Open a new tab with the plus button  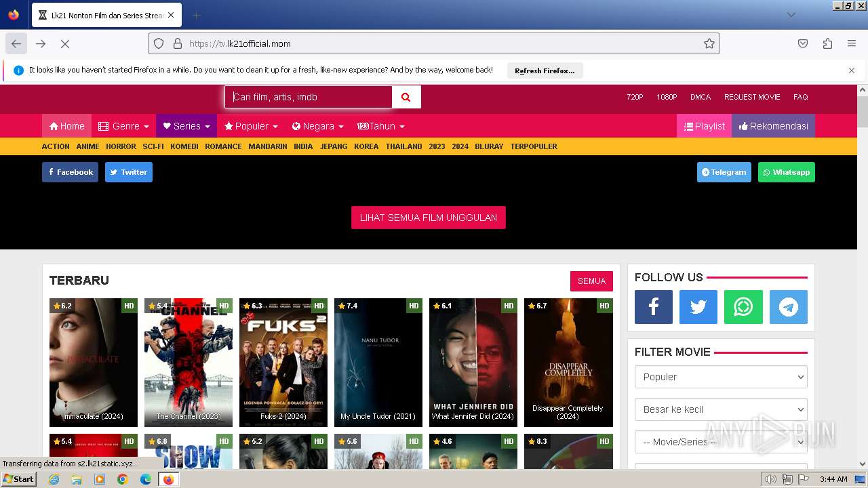pyautogui.click(x=196, y=15)
